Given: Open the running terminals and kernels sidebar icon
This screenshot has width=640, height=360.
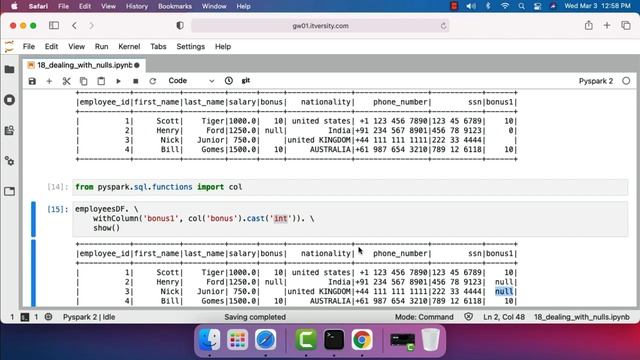Looking at the screenshot, I should 9,100.
